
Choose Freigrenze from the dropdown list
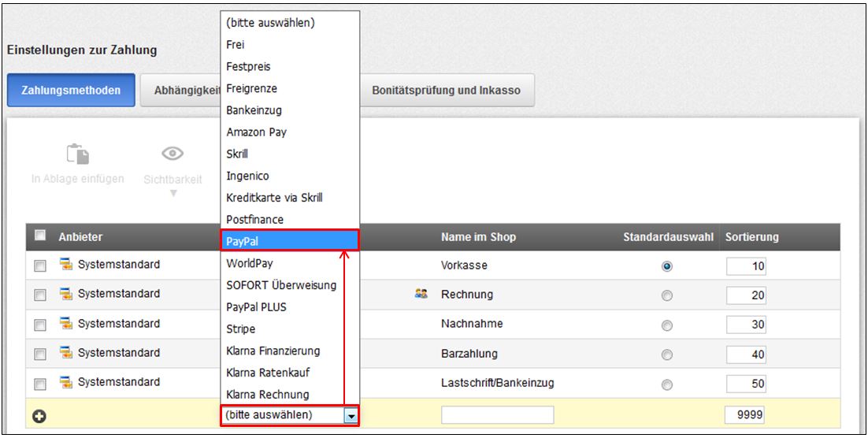[x=290, y=88]
